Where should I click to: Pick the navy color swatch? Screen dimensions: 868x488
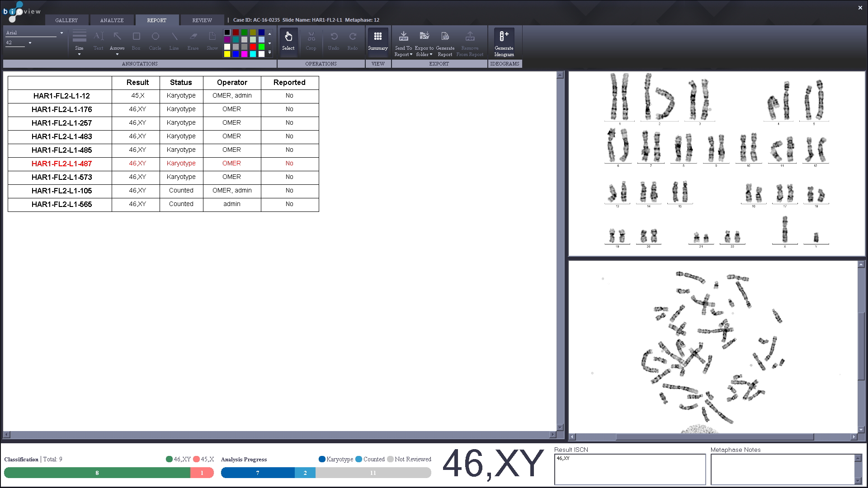tap(262, 33)
